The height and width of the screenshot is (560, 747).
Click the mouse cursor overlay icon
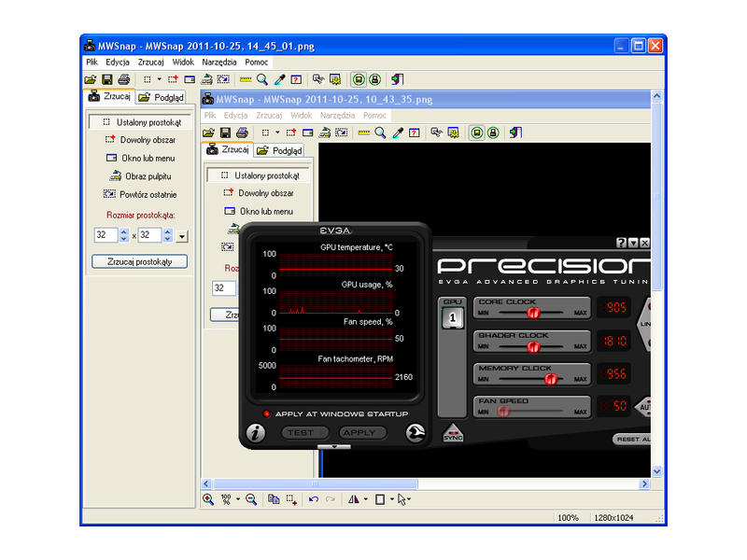click(402, 499)
